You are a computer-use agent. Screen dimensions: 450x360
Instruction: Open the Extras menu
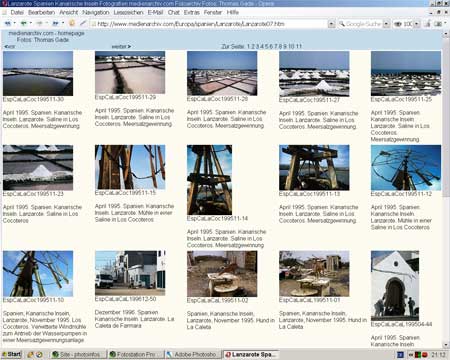click(x=192, y=12)
